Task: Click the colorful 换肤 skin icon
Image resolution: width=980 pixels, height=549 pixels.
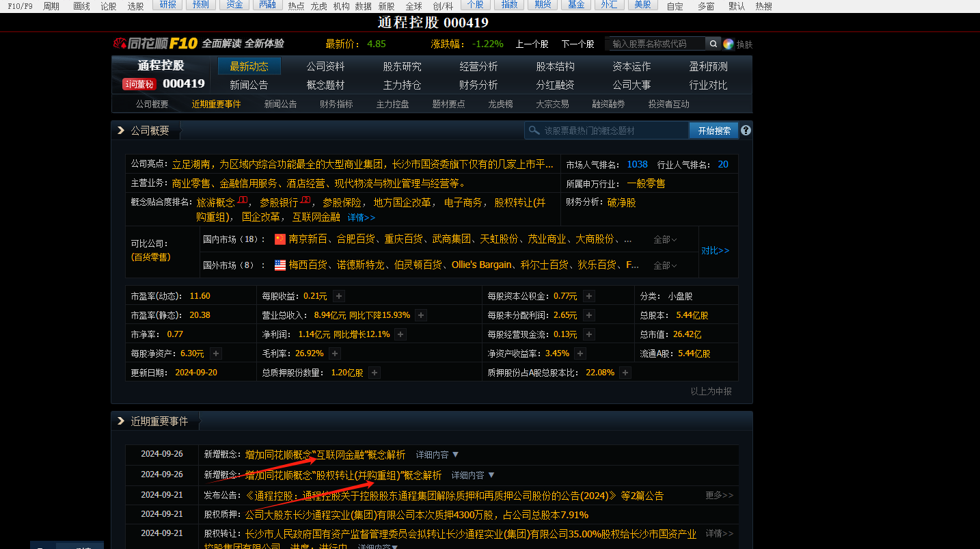Action: pos(729,44)
